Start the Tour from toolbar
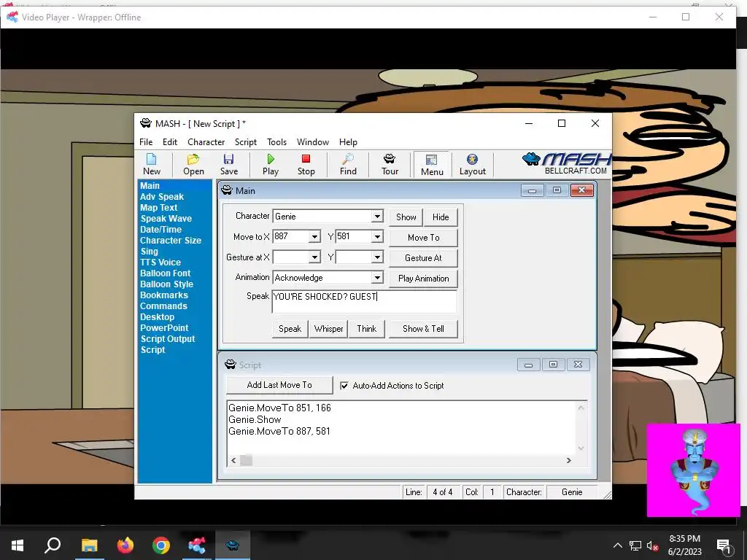 pos(390,164)
